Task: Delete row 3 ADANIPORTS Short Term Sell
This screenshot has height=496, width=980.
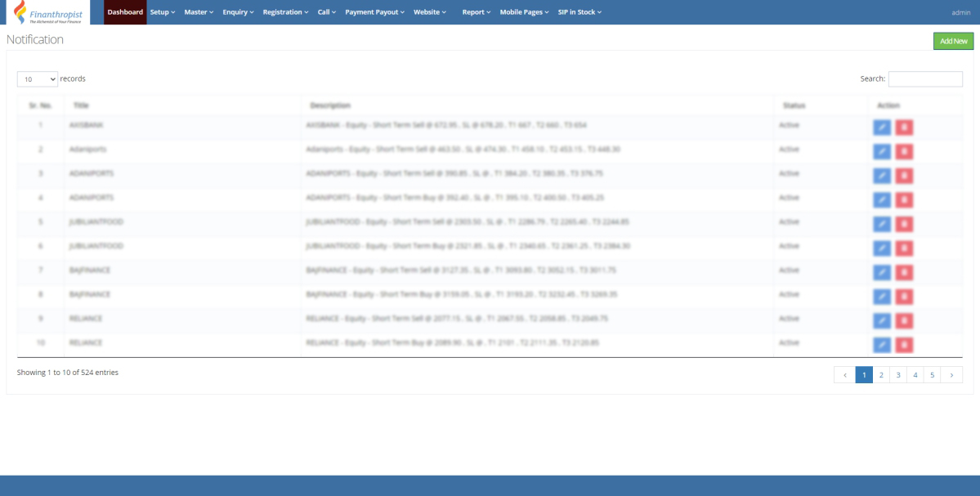Action: click(904, 176)
